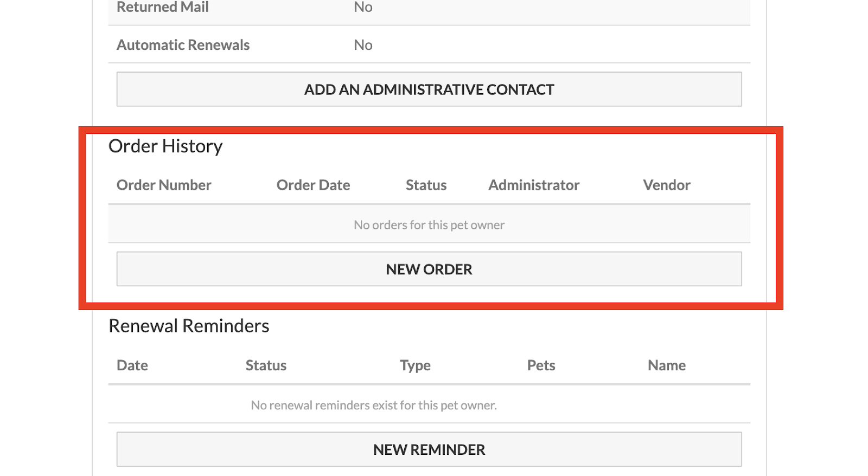Click the Returned Mail row label
Image resolution: width=868 pixels, height=476 pixels.
[162, 7]
